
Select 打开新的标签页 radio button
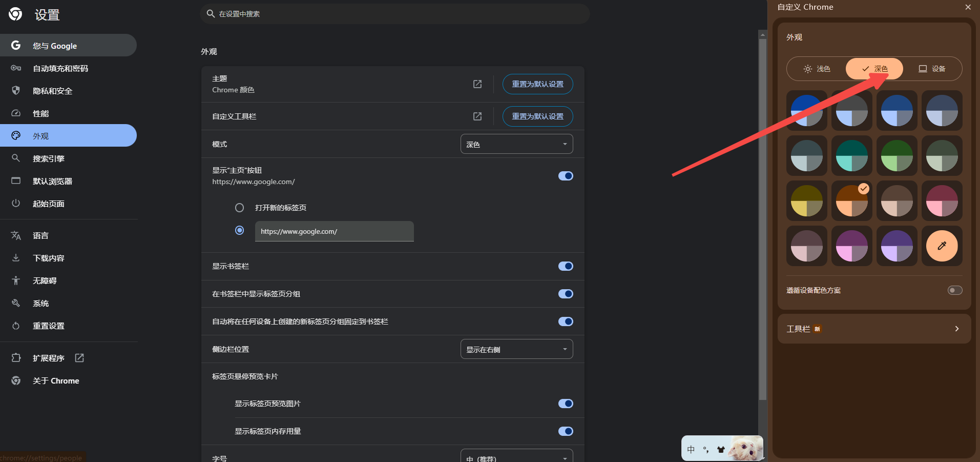pos(239,208)
